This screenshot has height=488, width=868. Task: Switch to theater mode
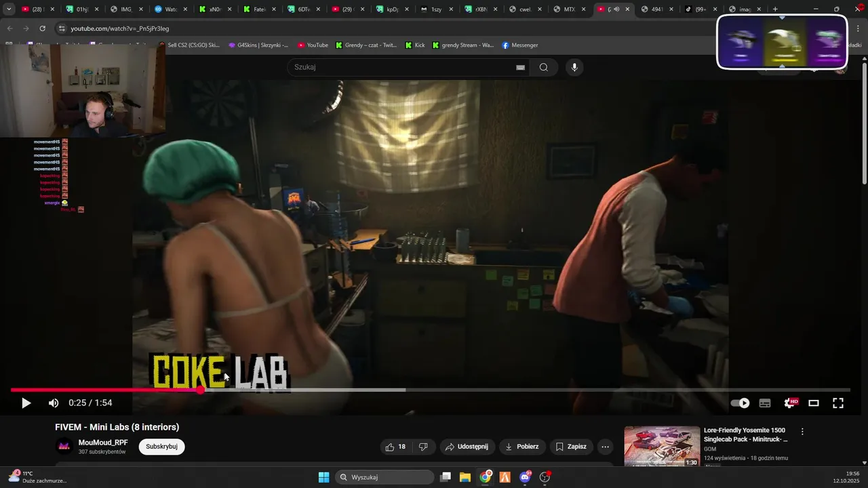pos(814,403)
